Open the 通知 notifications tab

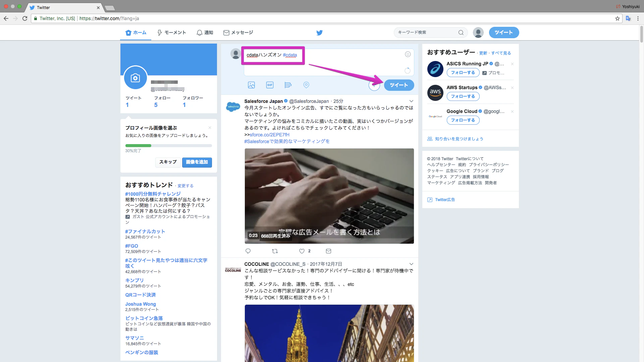click(x=205, y=33)
